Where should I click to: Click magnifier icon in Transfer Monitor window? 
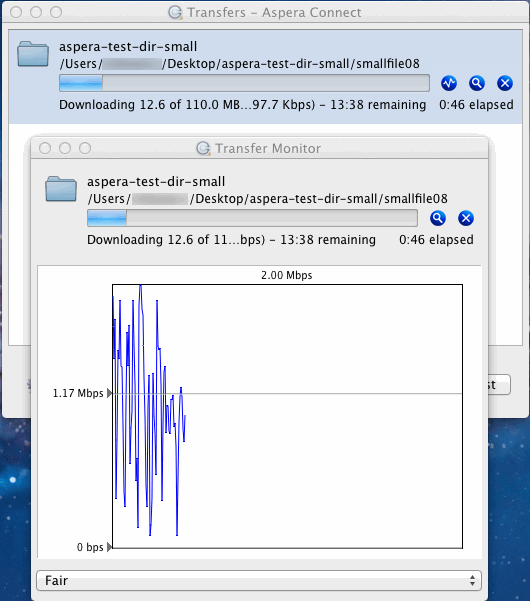coord(438,218)
